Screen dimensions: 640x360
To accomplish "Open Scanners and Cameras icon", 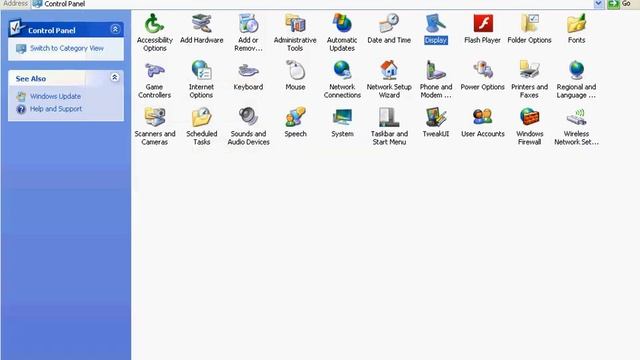I will (x=155, y=117).
